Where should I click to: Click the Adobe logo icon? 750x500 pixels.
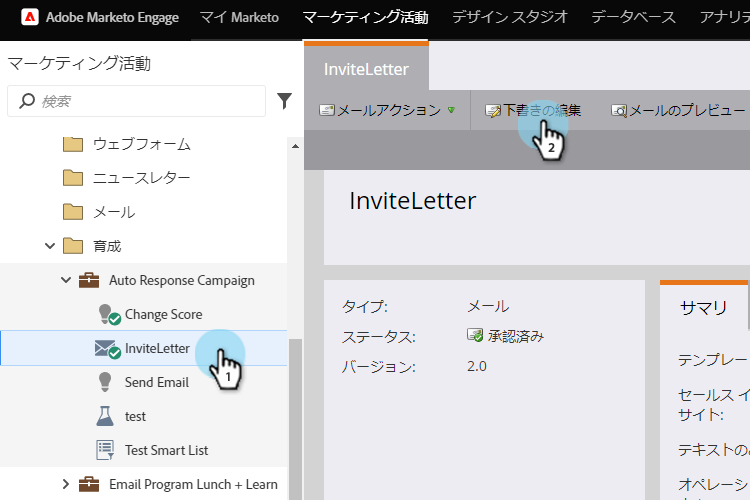pos(30,18)
